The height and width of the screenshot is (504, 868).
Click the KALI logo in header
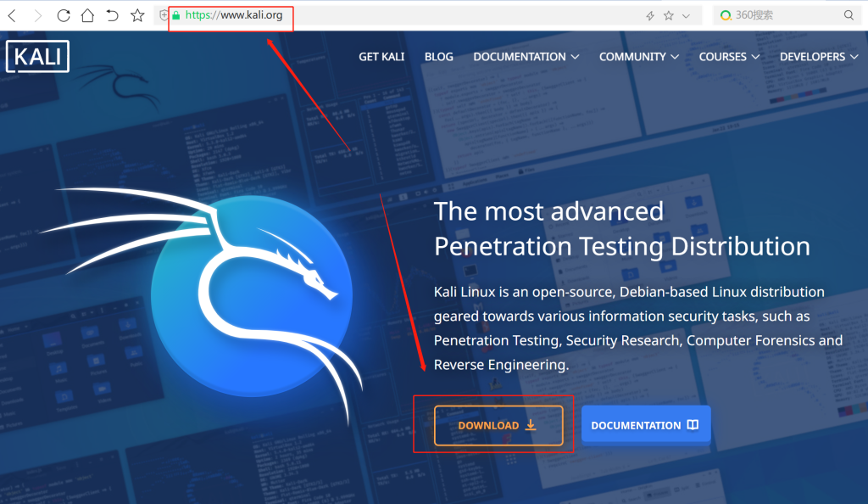[x=37, y=57]
